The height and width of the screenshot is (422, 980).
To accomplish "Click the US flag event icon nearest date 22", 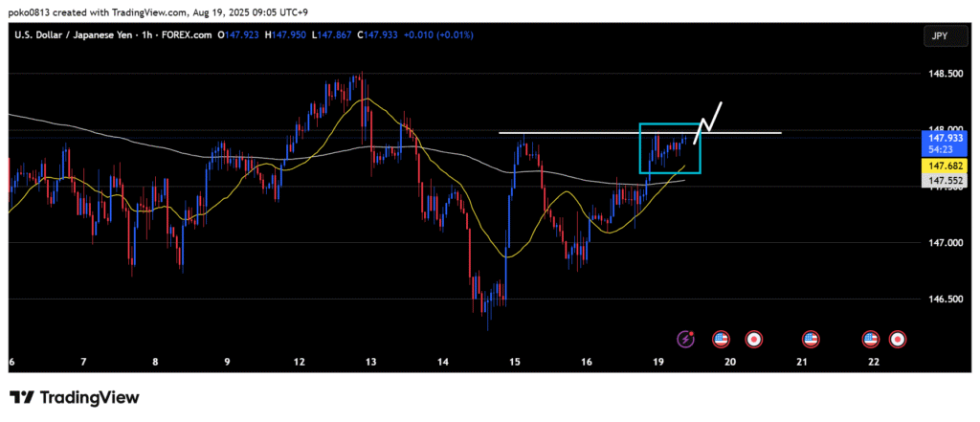I will tap(870, 338).
